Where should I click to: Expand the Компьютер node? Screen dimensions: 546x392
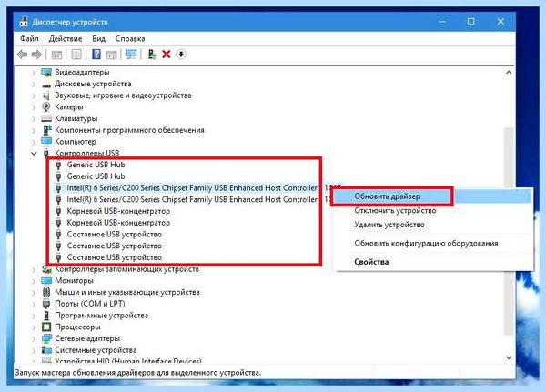pos(34,142)
